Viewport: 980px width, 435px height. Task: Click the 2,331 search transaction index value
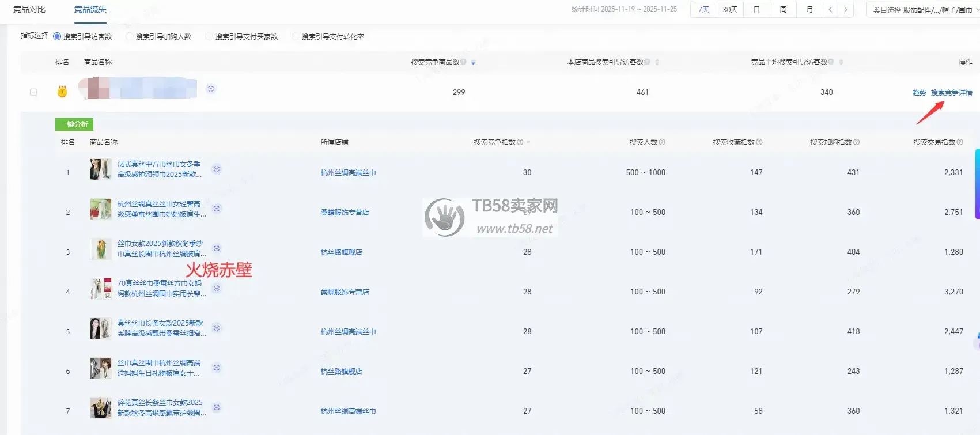coord(953,172)
